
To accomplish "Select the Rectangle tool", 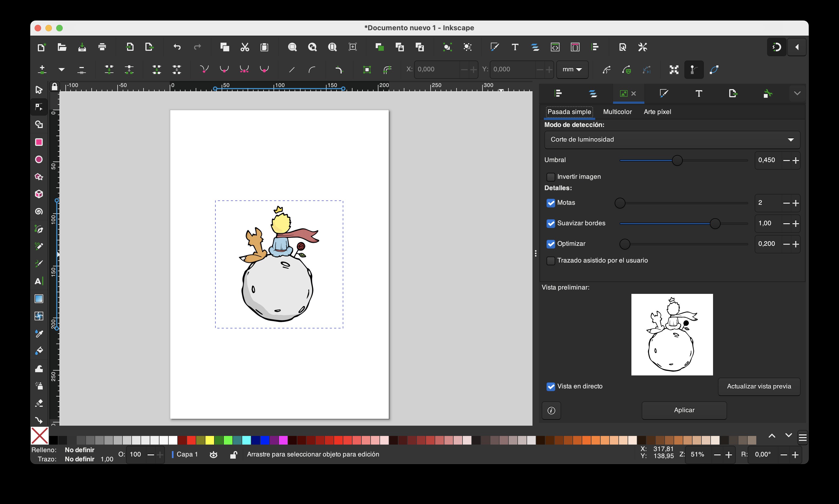I will [x=39, y=142].
